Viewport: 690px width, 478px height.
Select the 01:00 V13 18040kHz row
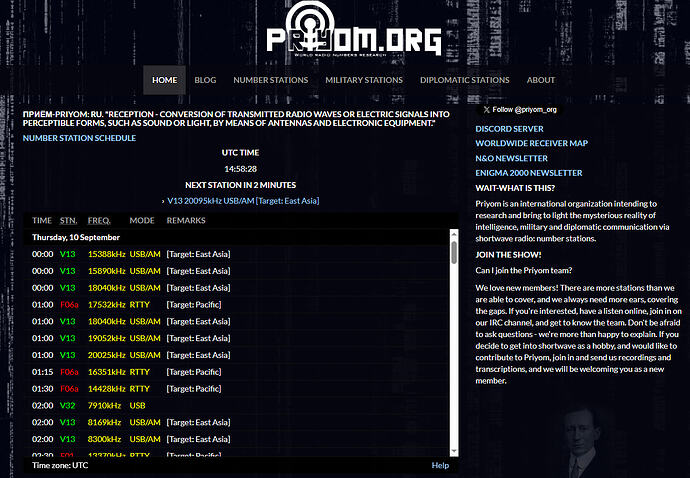coord(237,321)
